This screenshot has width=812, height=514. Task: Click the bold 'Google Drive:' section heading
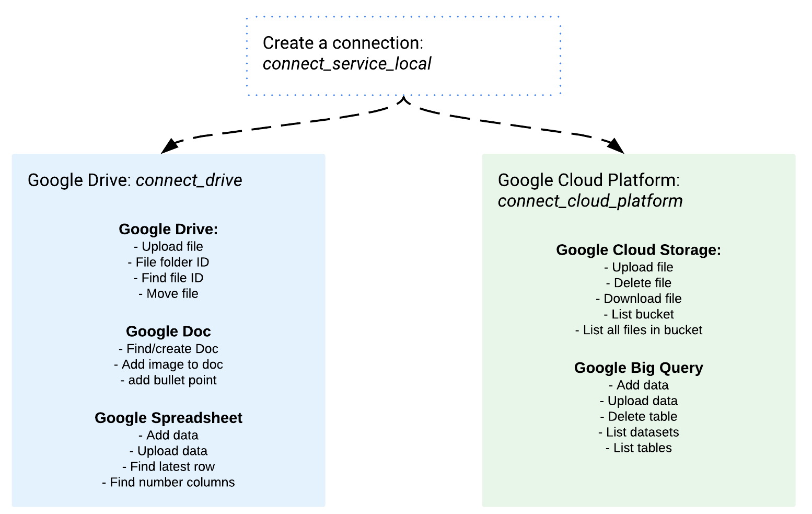[x=168, y=229]
